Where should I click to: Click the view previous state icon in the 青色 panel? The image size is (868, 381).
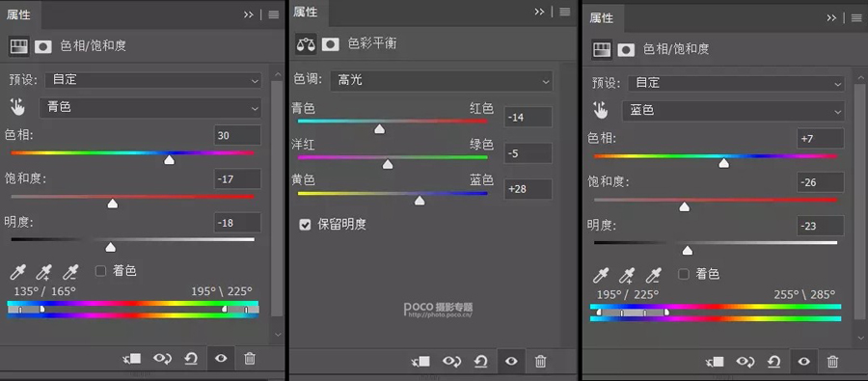pyautogui.click(x=163, y=359)
